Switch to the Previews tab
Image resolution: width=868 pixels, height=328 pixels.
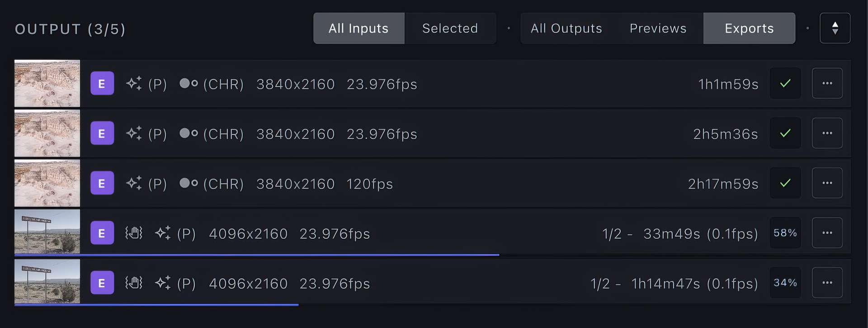click(x=658, y=28)
